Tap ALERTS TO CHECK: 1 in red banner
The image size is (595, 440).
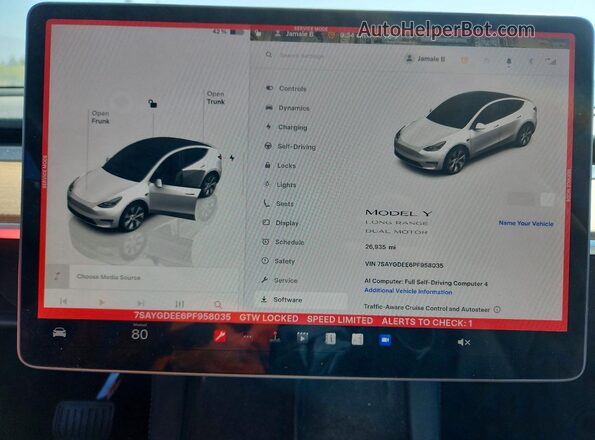(427, 322)
